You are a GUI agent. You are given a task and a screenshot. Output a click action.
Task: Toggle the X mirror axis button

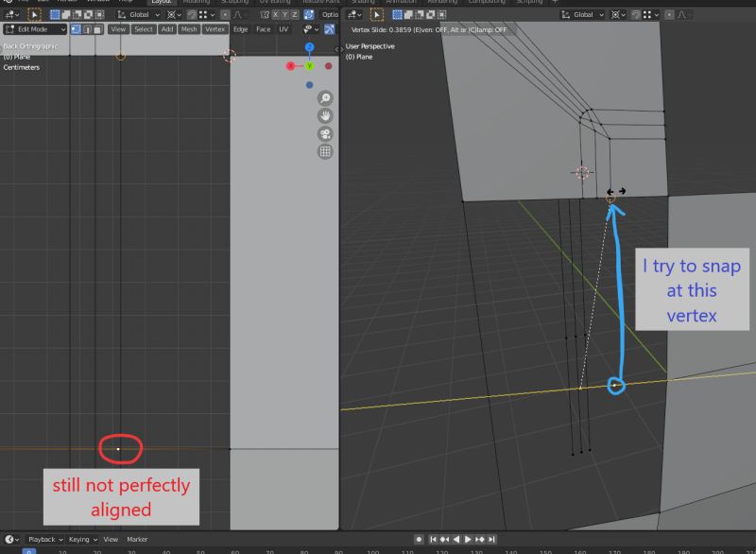[x=274, y=14]
